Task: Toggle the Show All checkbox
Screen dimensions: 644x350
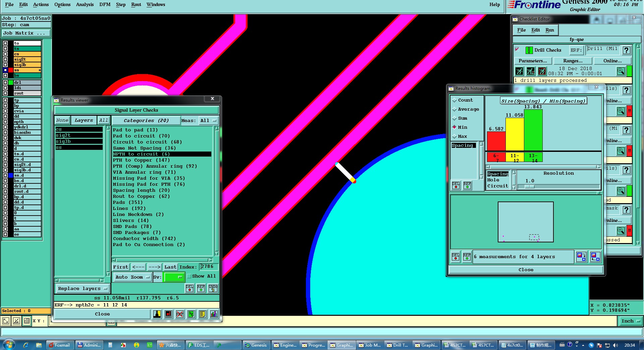Action: tap(189, 276)
